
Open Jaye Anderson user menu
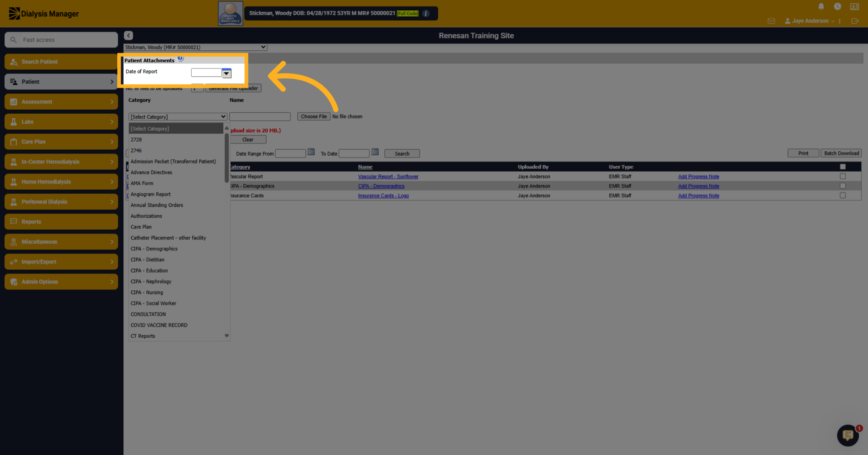pyautogui.click(x=809, y=21)
